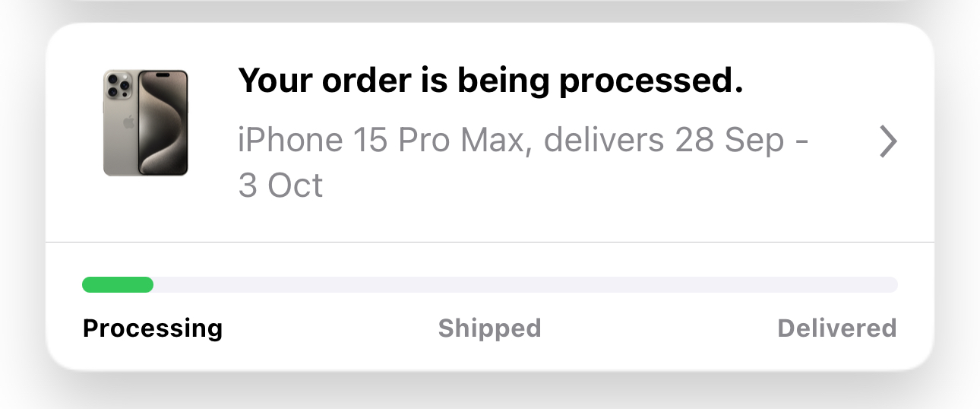The height and width of the screenshot is (409, 980).
Task: Tap the iPhone 15 Pro Max product thumbnail
Action: pyautogui.click(x=145, y=122)
